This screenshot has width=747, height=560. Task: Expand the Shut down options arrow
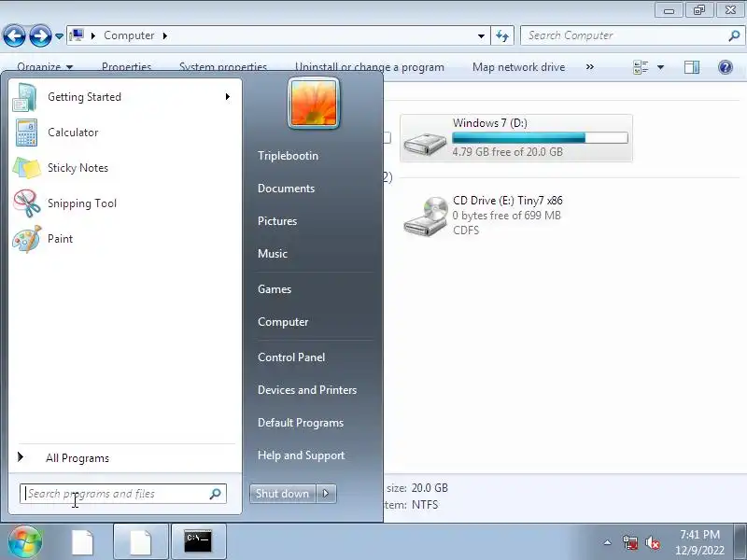pyautogui.click(x=326, y=494)
